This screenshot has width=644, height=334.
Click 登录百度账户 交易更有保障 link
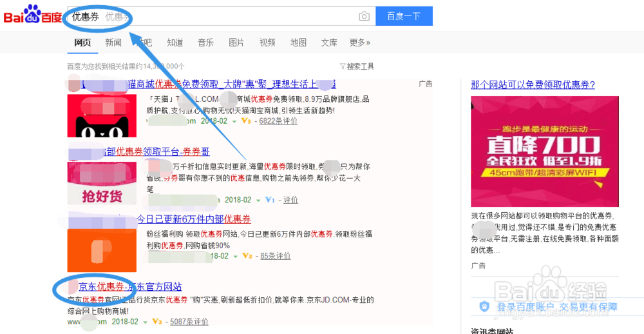(x=557, y=307)
